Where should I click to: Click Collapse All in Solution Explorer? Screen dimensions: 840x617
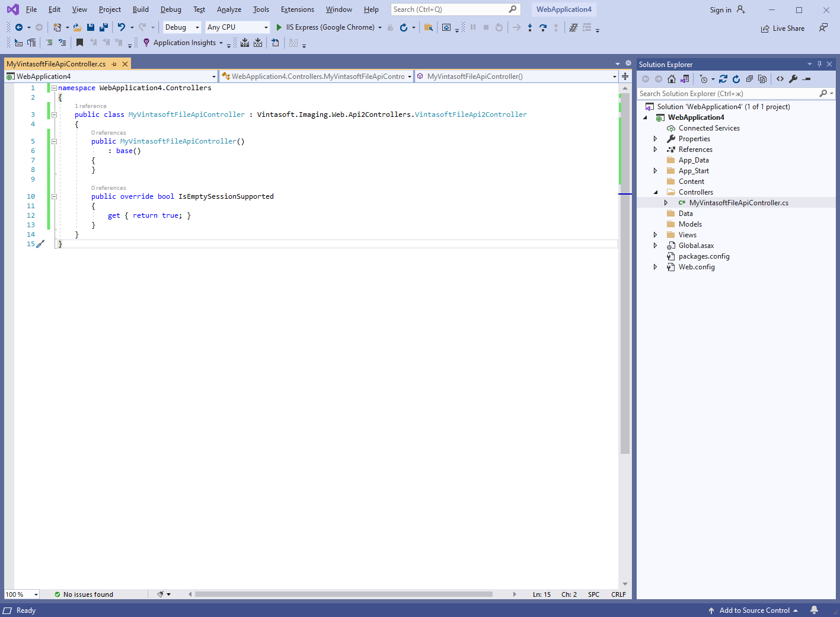(x=749, y=79)
